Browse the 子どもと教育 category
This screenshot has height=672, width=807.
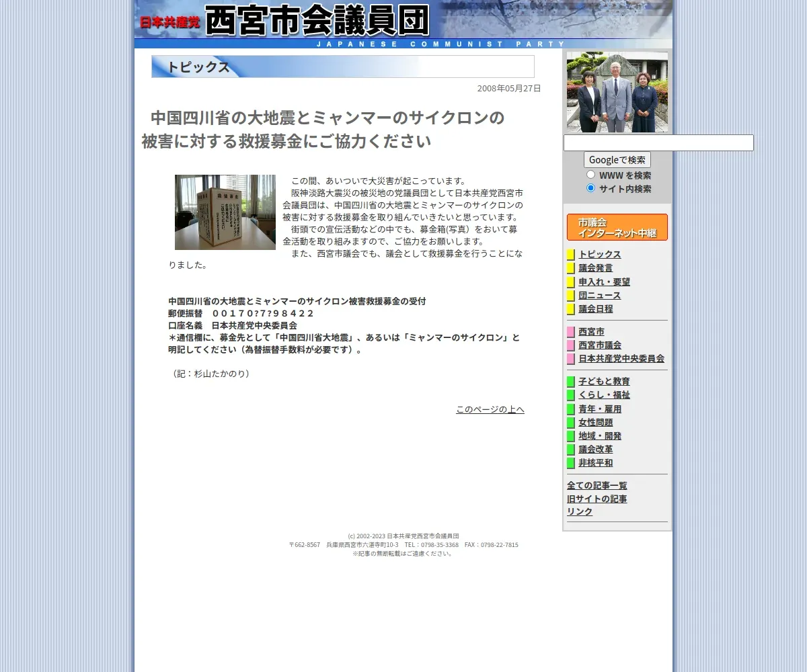(605, 382)
